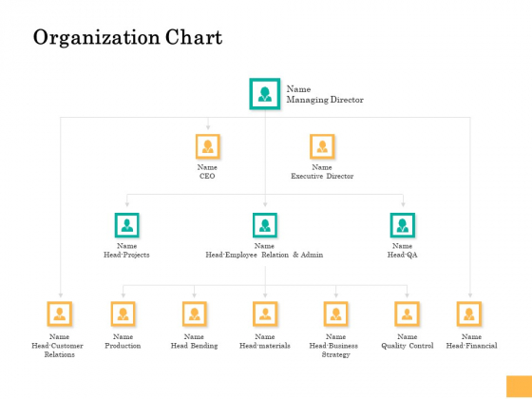Image resolution: width=532 pixels, height=399 pixels.
Task: Select Head Employee Relation & Admin text
Action: pos(264,255)
